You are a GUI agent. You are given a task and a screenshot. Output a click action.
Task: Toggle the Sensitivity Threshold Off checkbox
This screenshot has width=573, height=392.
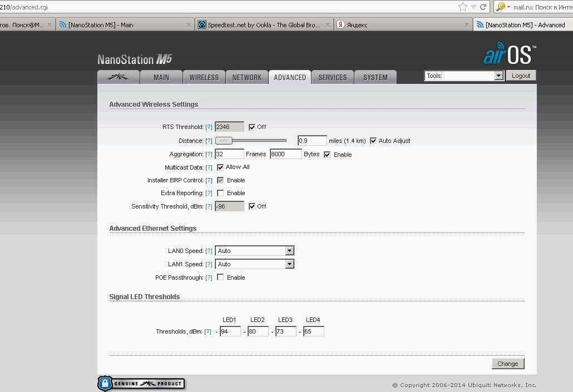point(252,206)
